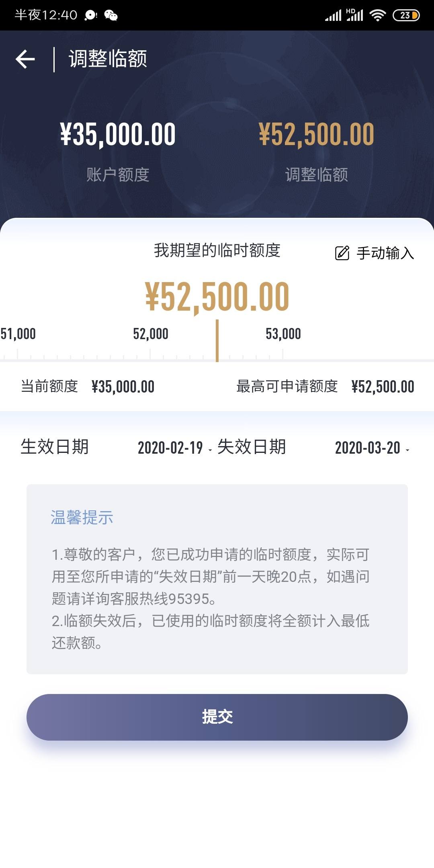This screenshot has height=868, width=434.
Task: Tap the Wi-Fi status icon
Action: pyautogui.click(x=377, y=15)
